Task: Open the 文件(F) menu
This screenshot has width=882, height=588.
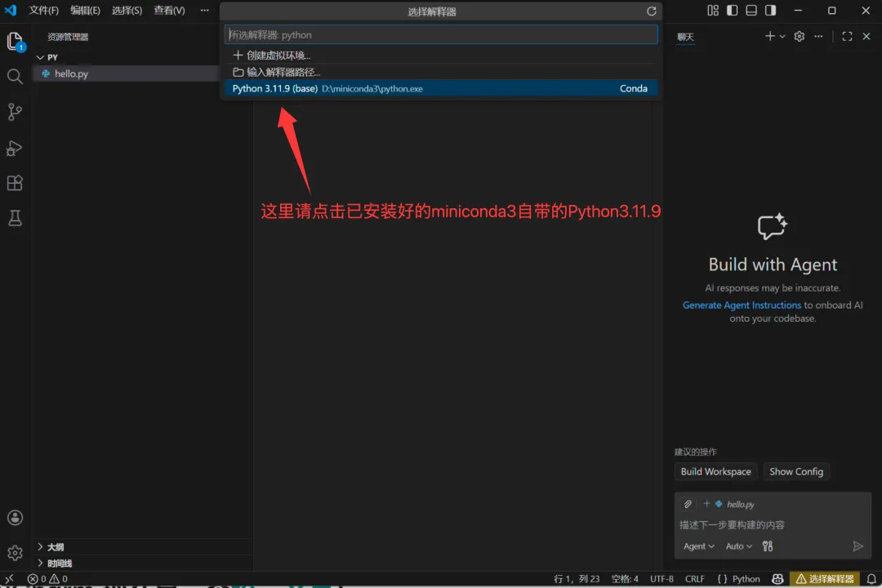Action: 43,10
